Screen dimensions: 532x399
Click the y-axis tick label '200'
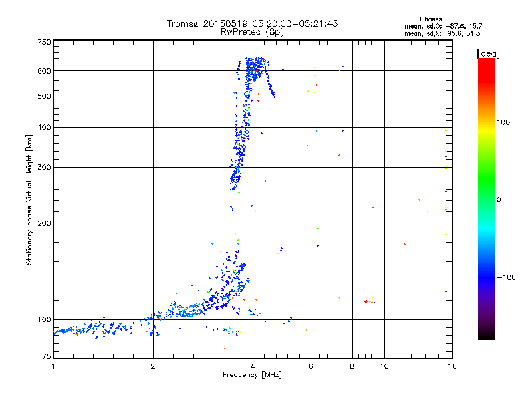tap(44, 223)
